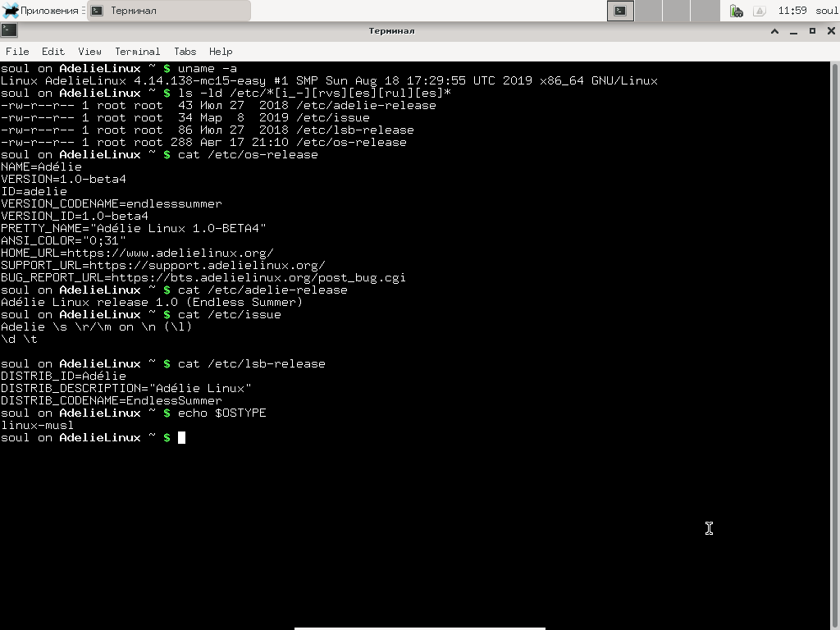Image resolution: width=840 pixels, height=630 pixels.
Task: Click the "ls -ld /etc/*" command line
Action: 314,94
